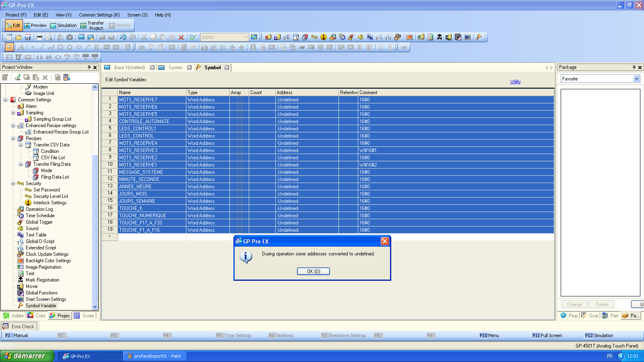644x362 pixels.
Task: Collapse the Recipes tree node
Action: (x=13, y=138)
